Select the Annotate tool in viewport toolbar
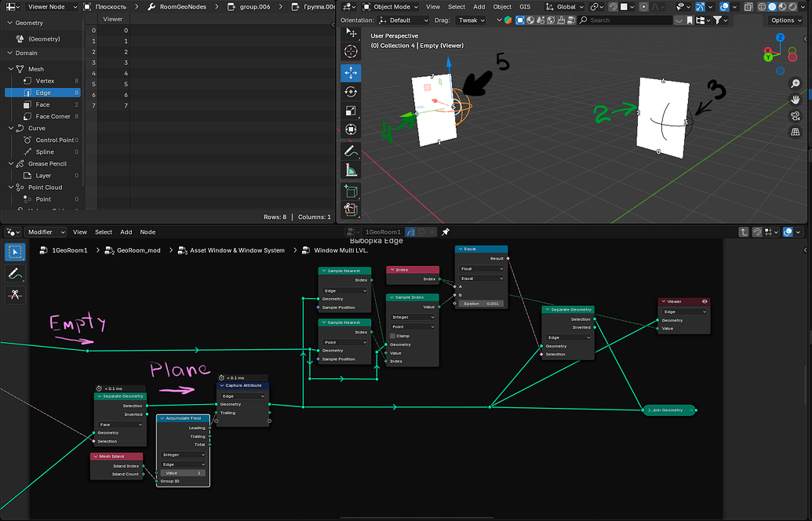 click(351, 151)
